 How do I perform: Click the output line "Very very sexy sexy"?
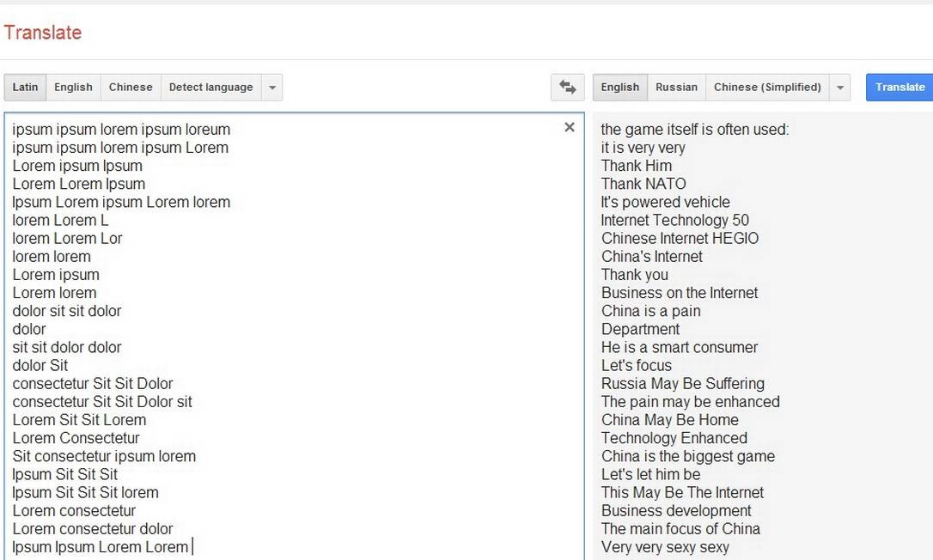[x=665, y=547]
